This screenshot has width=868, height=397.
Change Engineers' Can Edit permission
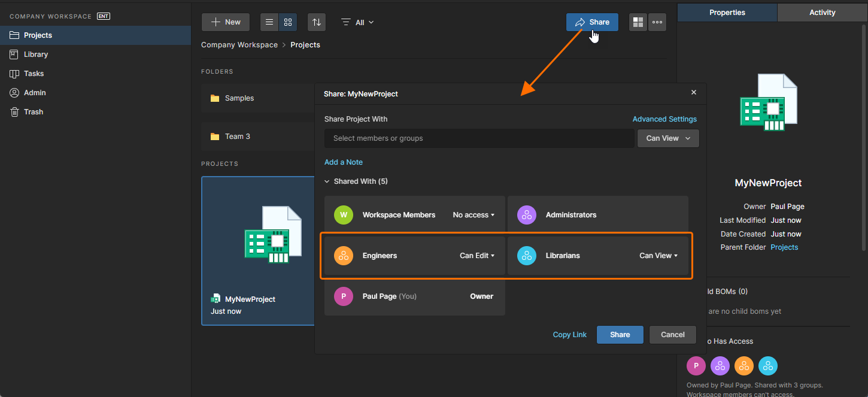477,256
